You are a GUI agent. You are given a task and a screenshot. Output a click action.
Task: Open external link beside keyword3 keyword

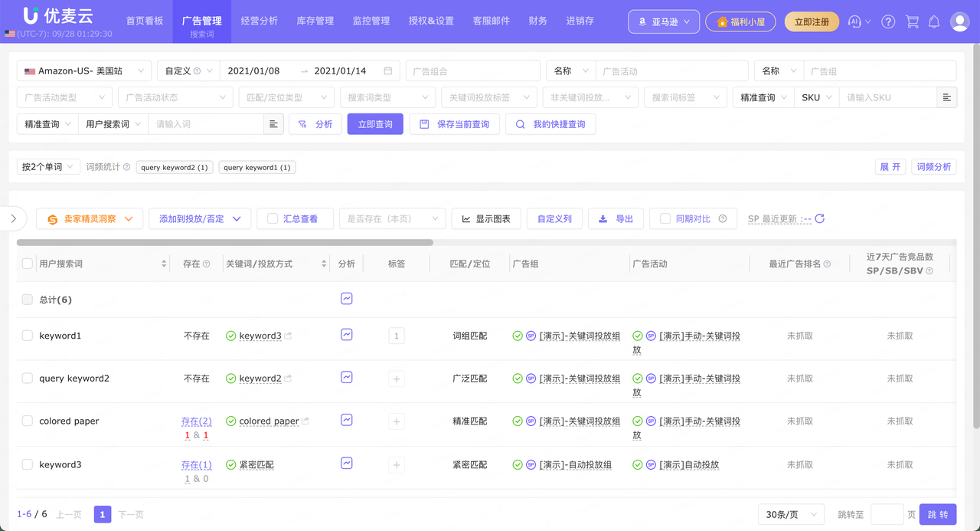[x=289, y=336]
